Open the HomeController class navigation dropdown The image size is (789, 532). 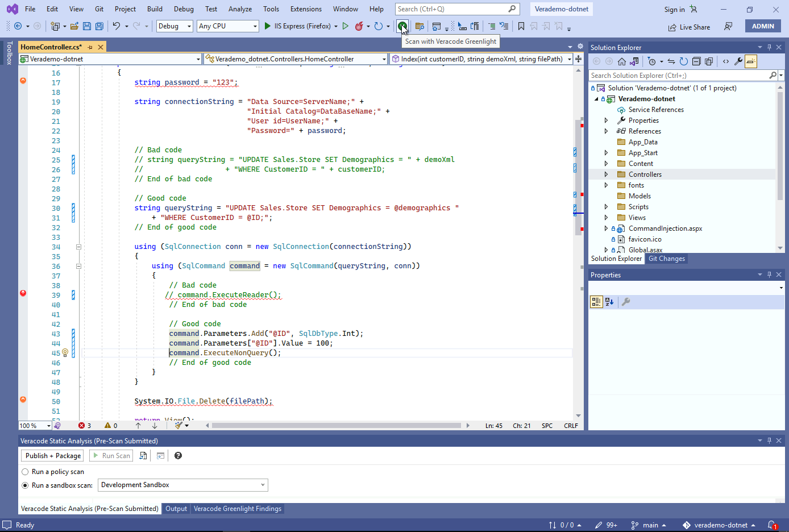click(296, 59)
